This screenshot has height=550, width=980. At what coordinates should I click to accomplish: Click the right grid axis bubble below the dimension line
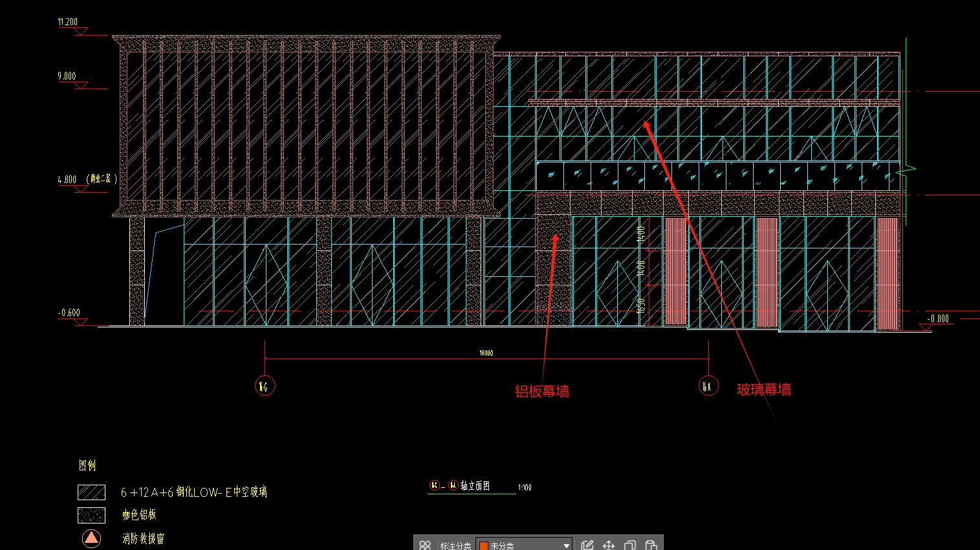tap(708, 386)
